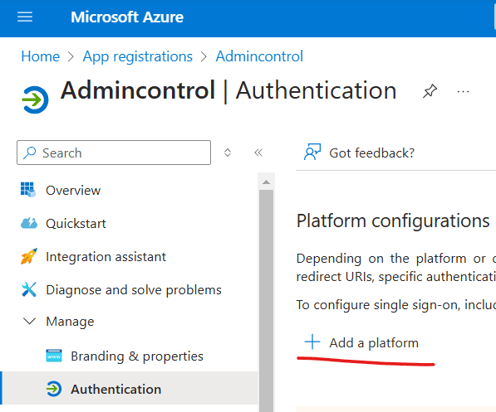Click Admincontrol breadcrumb link

click(x=259, y=56)
